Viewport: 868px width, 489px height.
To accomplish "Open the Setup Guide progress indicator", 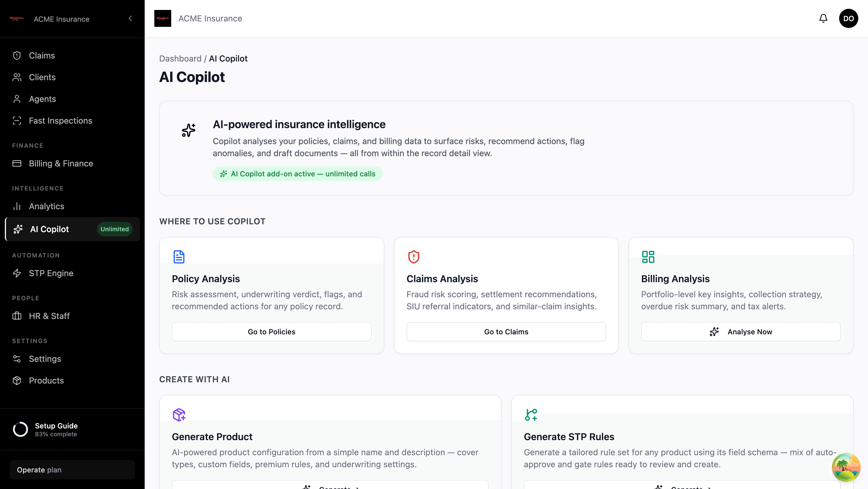I will click(45, 430).
